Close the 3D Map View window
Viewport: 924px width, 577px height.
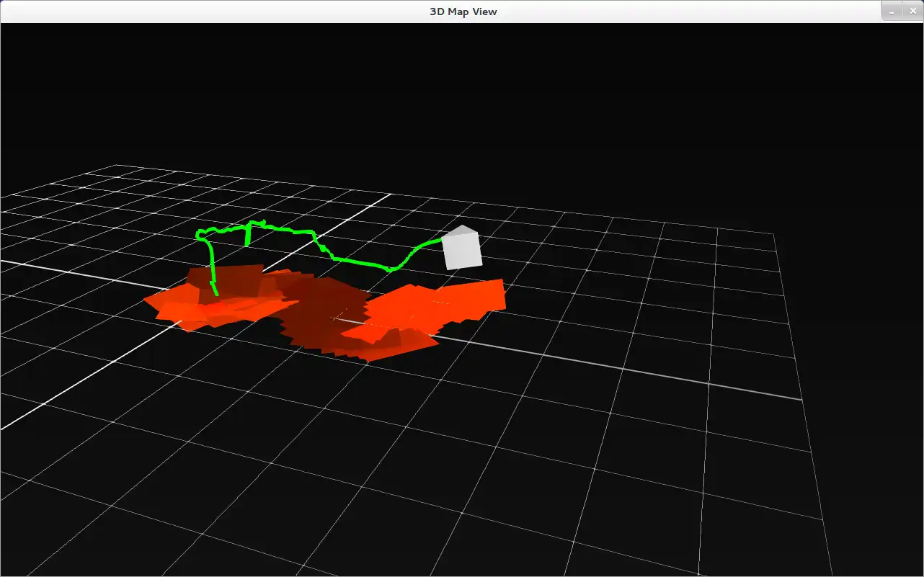pos(912,11)
